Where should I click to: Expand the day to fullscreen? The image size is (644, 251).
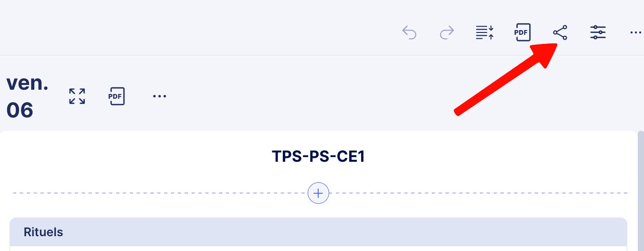pyautogui.click(x=77, y=96)
